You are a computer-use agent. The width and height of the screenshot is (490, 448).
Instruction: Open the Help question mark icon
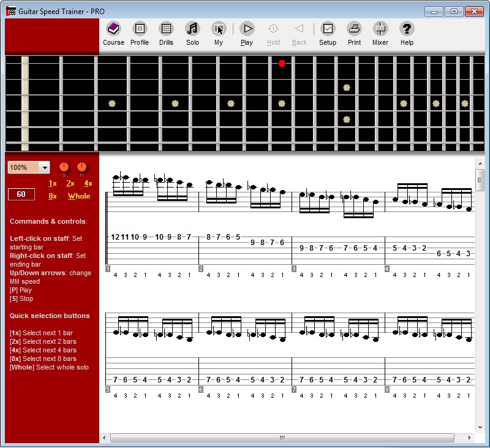point(407,29)
